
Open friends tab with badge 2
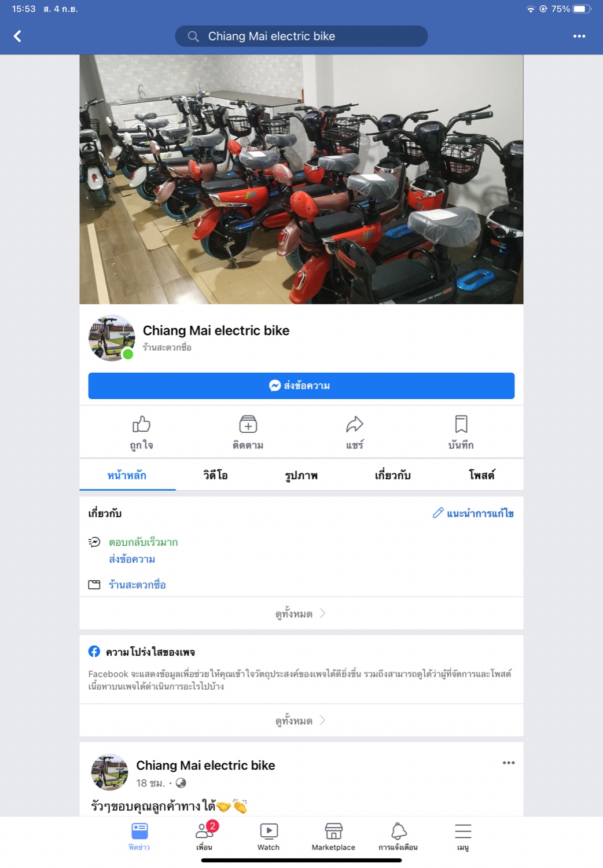click(x=204, y=837)
